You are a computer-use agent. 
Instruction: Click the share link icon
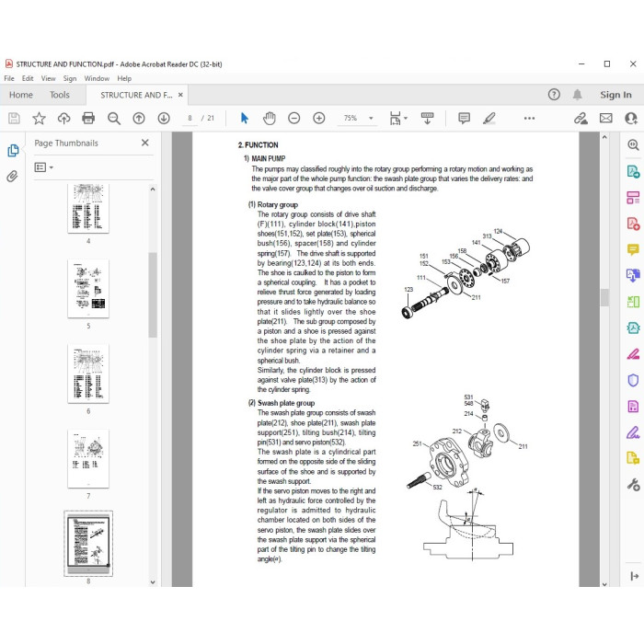point(581,119)
